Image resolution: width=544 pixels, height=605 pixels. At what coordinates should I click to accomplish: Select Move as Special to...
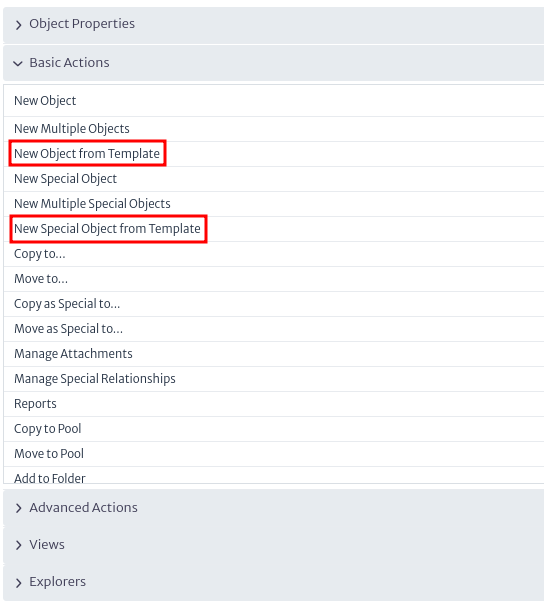coord(274,329)
